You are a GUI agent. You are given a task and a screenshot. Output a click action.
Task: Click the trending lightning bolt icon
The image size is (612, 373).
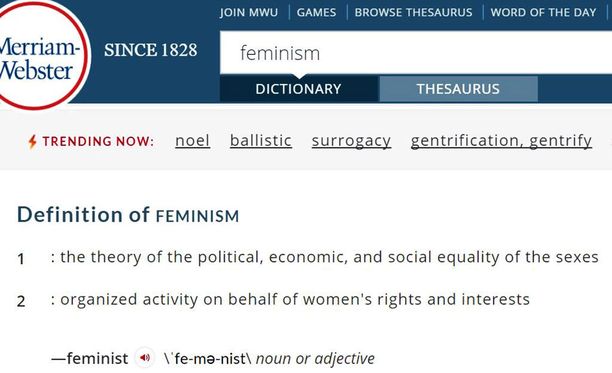coord(32,141)
